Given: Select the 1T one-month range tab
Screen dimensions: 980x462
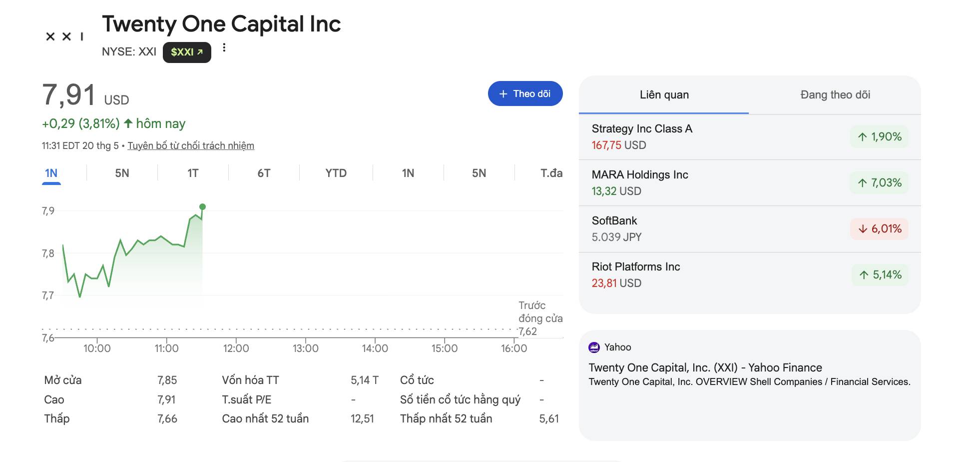Looking at the screenshot, I should 193,173.
